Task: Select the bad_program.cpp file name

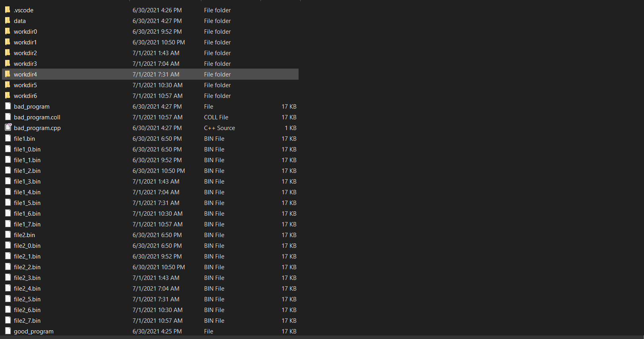Action: click(37, 128)
